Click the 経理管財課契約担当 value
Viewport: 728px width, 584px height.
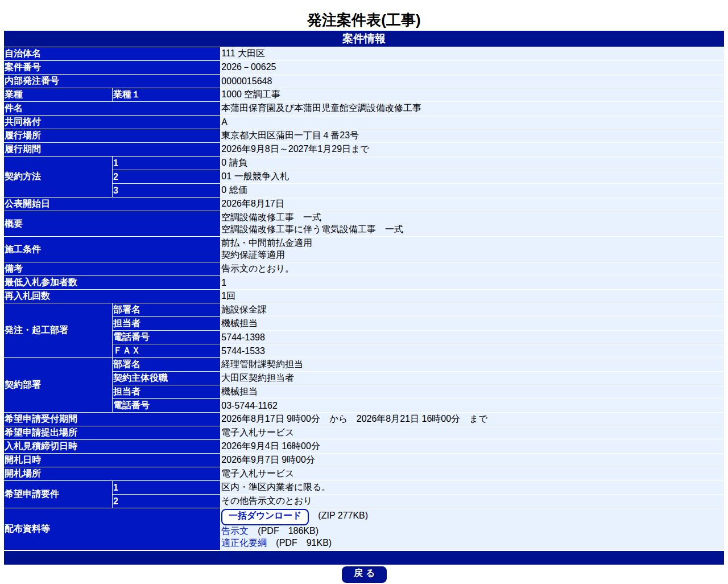coord(262,364)
